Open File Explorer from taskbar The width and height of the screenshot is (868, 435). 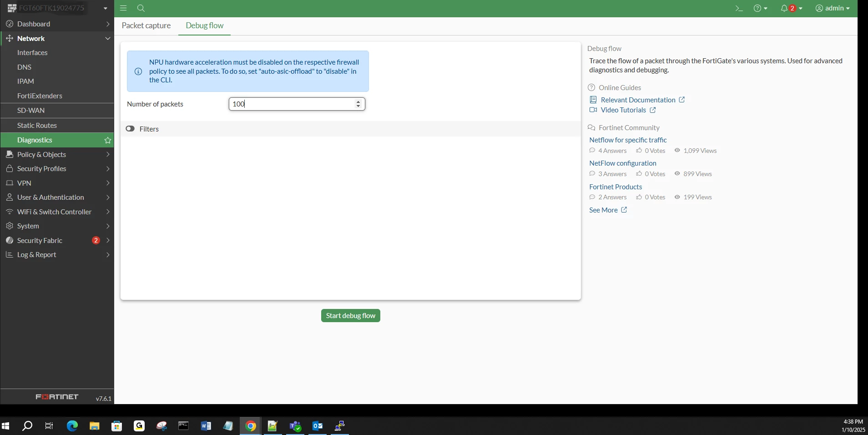(95, 426)
